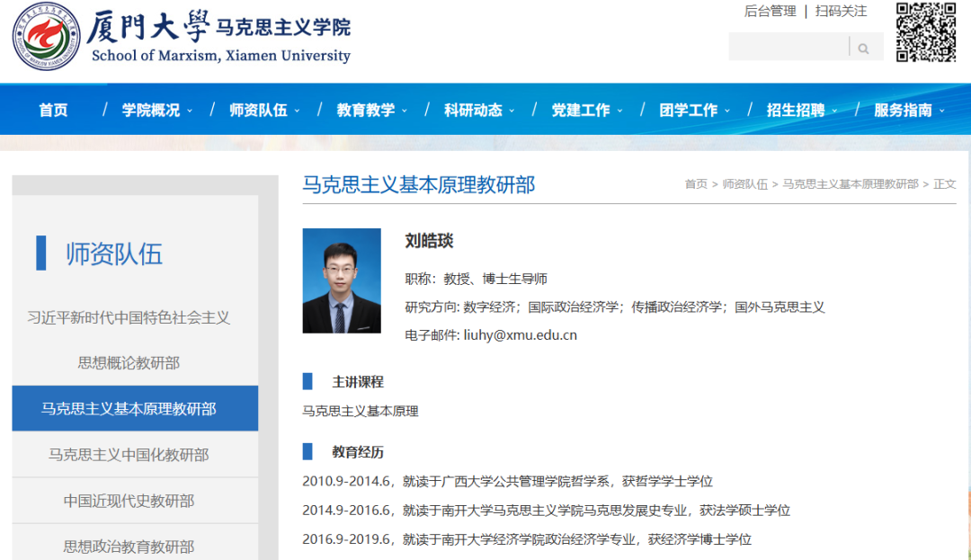Open the 党建工作 navigation menu
The width and height of the screenshot is (971, 560).
(586, 110)
